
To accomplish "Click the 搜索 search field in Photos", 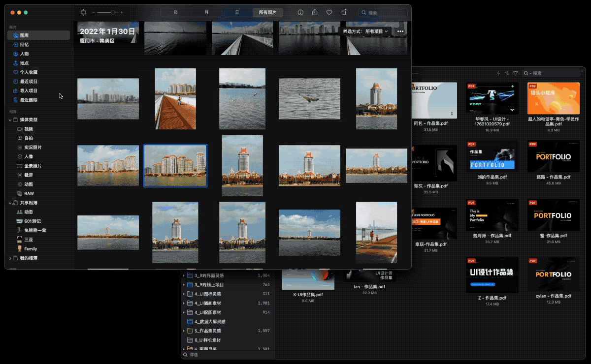I will (383, 12).
